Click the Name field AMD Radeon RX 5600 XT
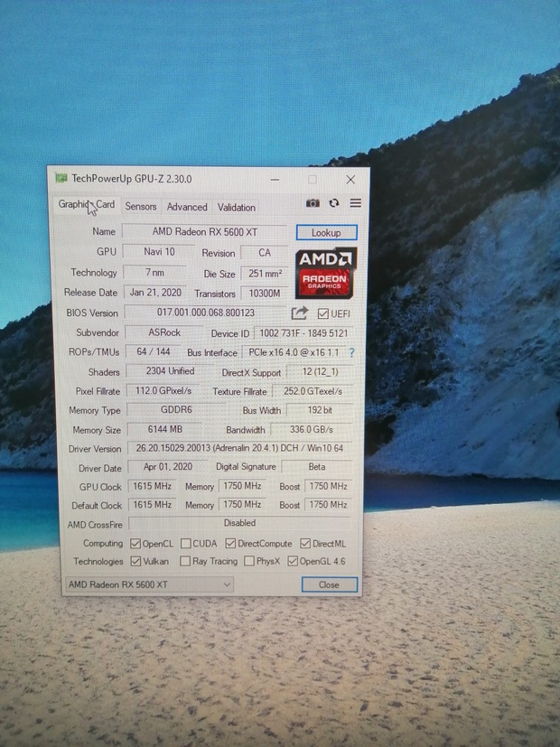The image size is (560, 747). point(205,231)
